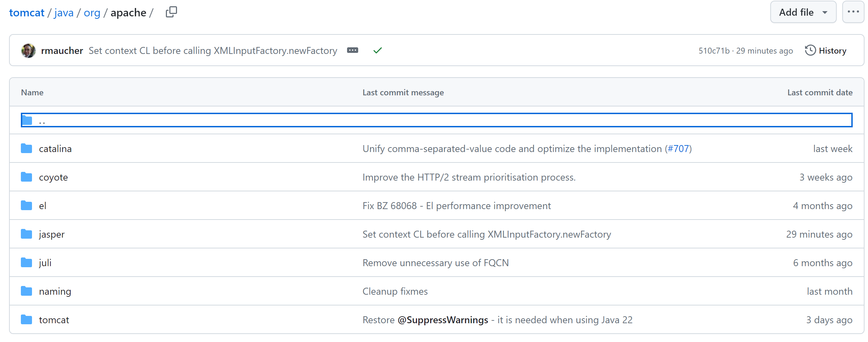Click the jasper folder icon
Screen dimensions: 868x342
[x=26, y=234]
